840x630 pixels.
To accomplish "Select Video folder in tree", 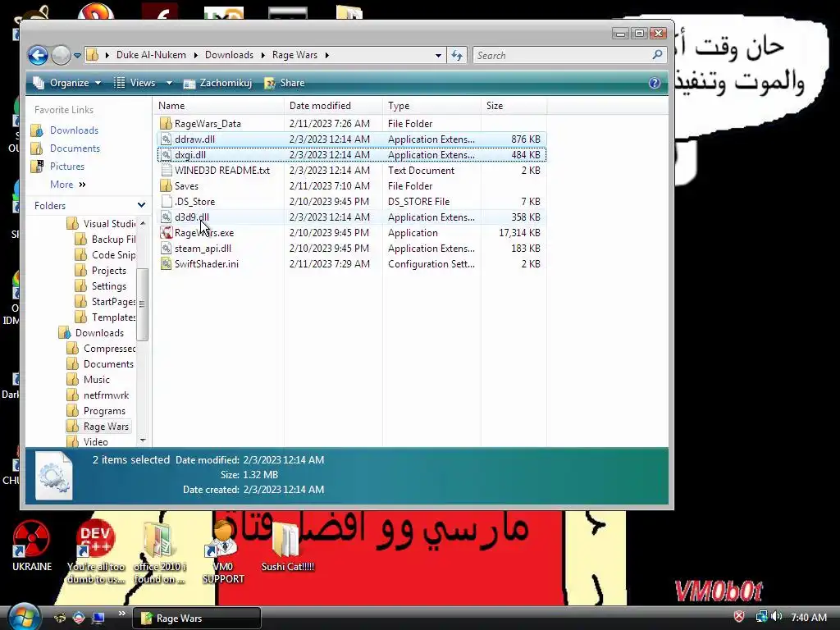I will (x=88, y=441).
